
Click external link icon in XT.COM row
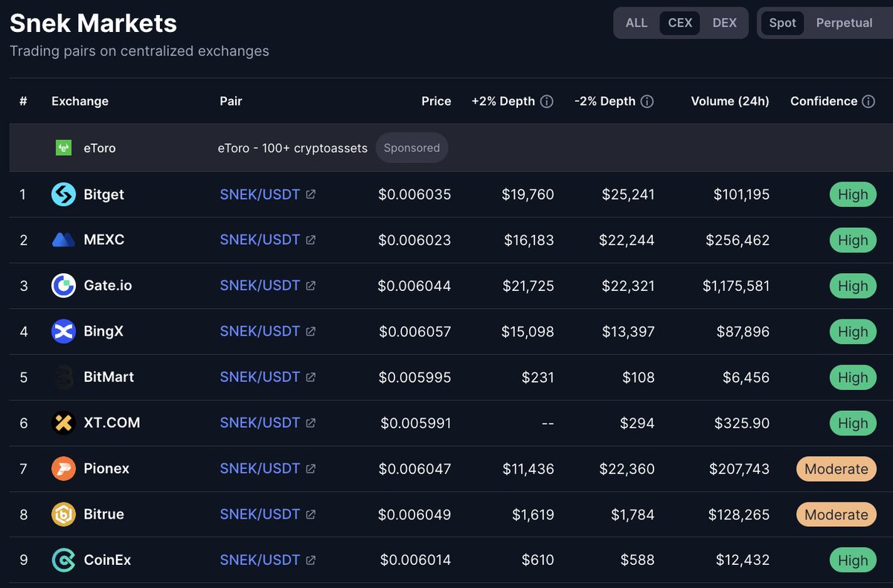pyautogui.click(x=310, y=423)
